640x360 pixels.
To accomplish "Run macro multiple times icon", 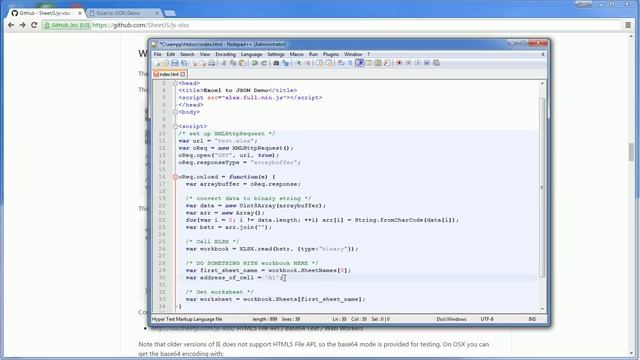I will tap(427, 63).
